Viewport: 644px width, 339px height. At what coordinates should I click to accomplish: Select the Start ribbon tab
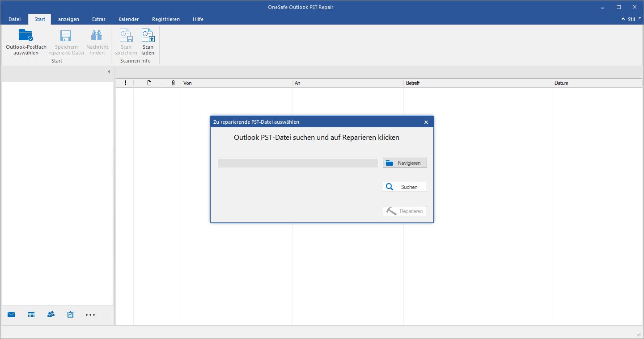[40, 19]
